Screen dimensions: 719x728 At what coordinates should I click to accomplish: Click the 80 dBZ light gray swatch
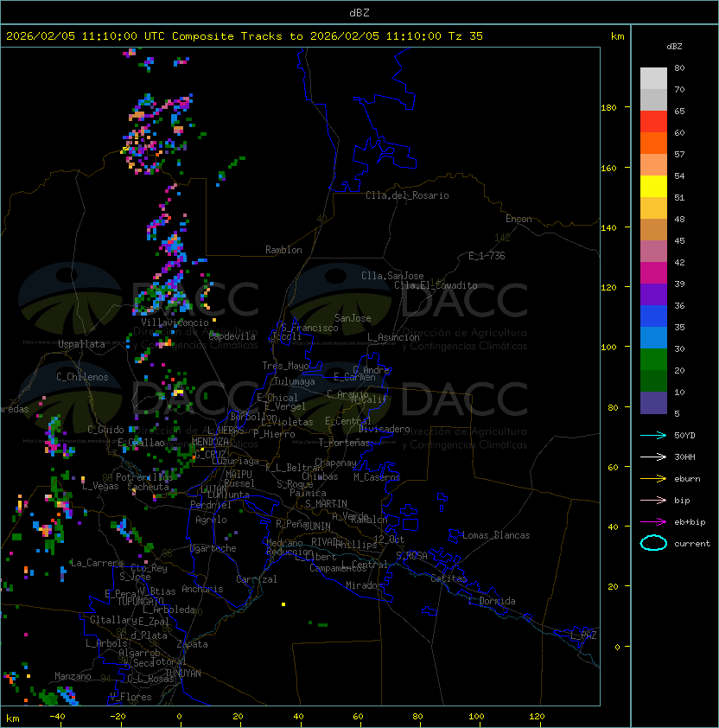pyautogui.click(x=653, y=78)
